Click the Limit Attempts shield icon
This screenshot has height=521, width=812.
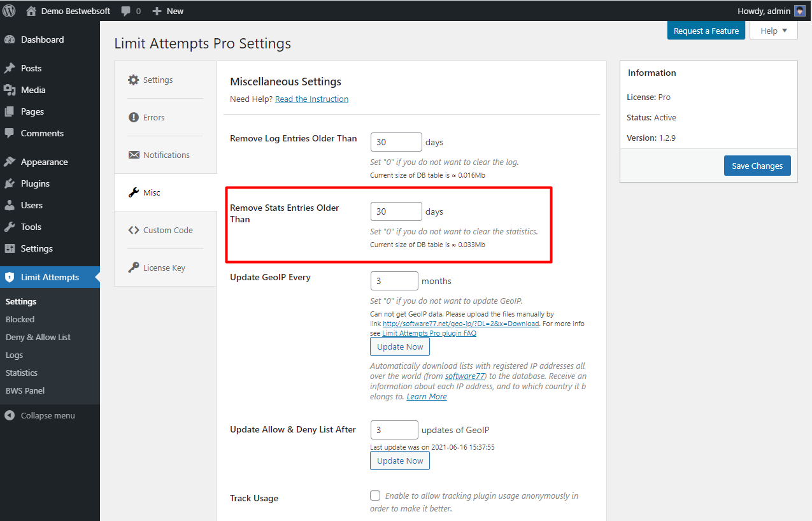pyautogui.click(x=10, y=277)
